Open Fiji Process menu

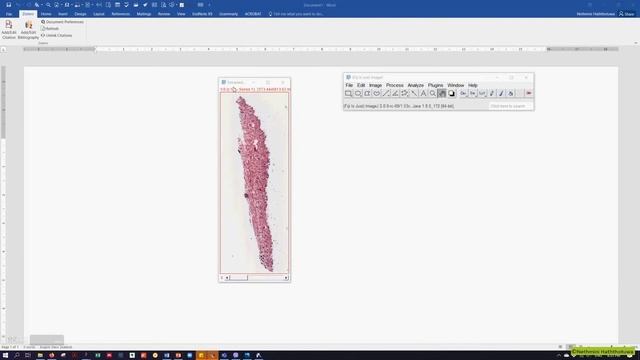395,85
